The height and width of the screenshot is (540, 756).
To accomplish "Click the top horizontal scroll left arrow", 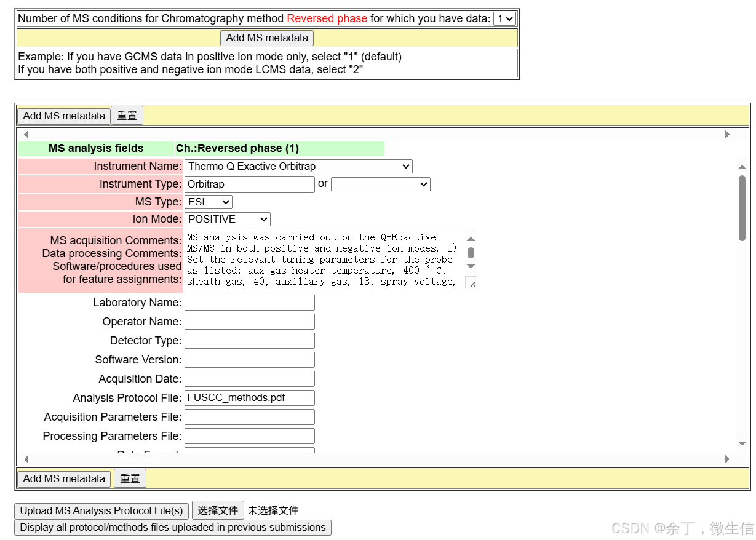I will pyautogui.click(x=26, y=134).
